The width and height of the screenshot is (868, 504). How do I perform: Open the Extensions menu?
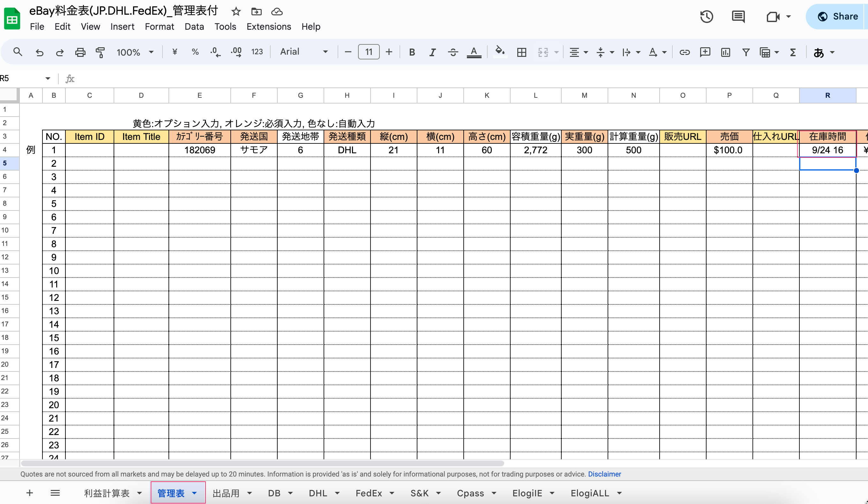click(269, 27)
